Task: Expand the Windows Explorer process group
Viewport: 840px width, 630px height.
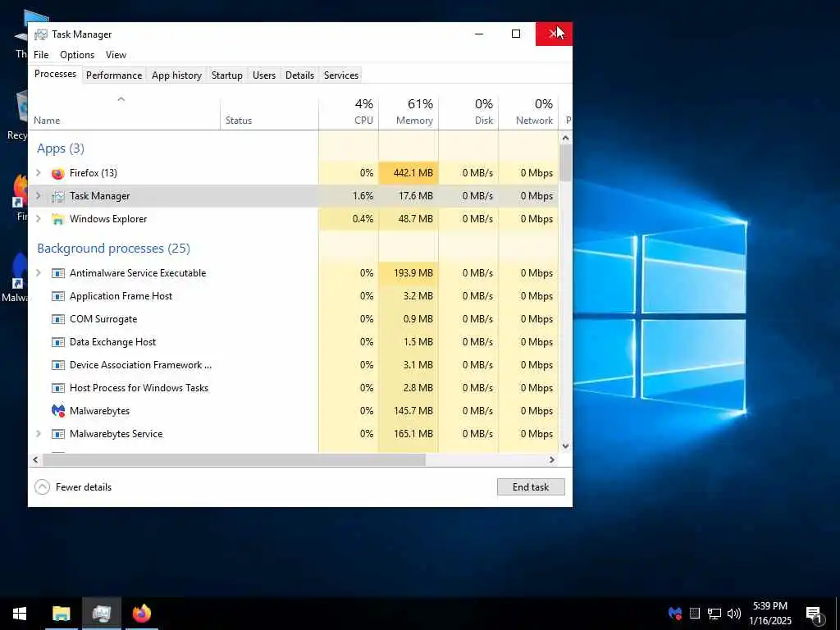Action: 39,218
